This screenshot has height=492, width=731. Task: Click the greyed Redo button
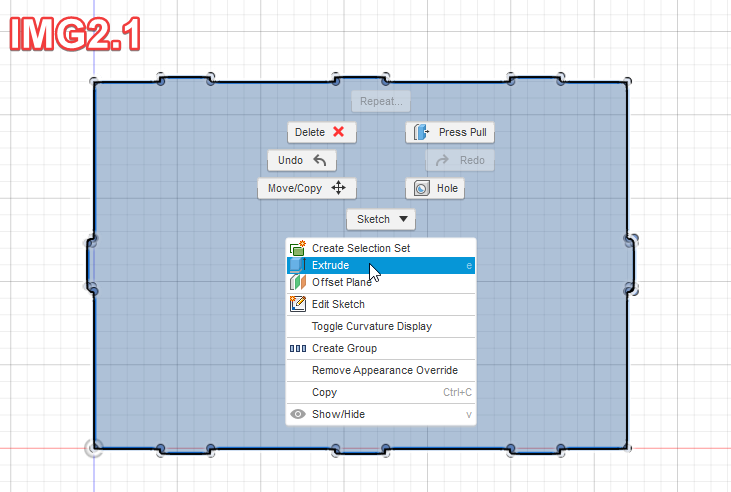[x=460, y=160]
